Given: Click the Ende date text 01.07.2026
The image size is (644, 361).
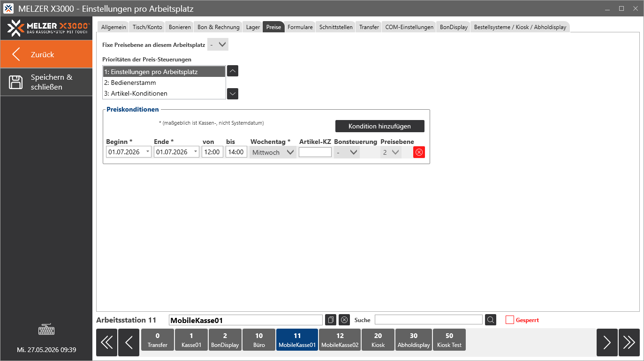Looking at the screenshot, I should click(172, 152).
